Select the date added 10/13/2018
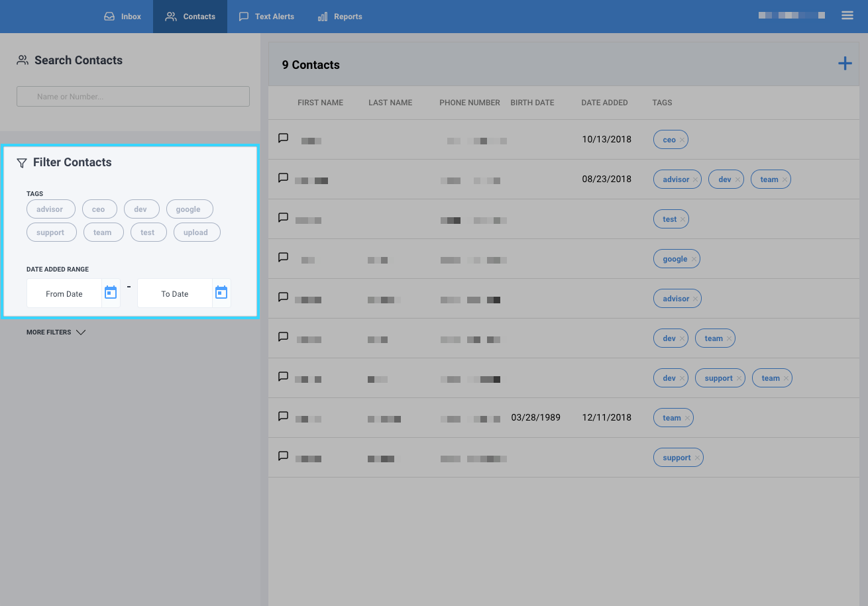Image resolution: width=868 pixels, height=606 pixels. click(x=606, y=139)
